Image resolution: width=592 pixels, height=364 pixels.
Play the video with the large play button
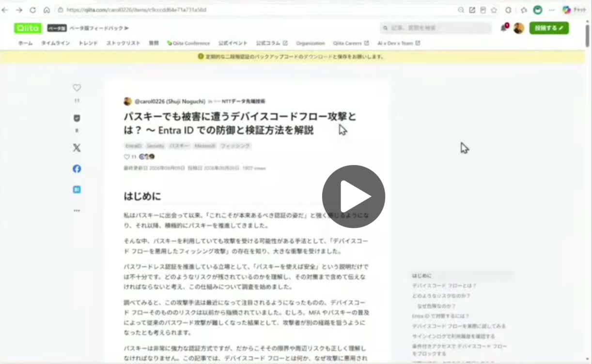354,197
